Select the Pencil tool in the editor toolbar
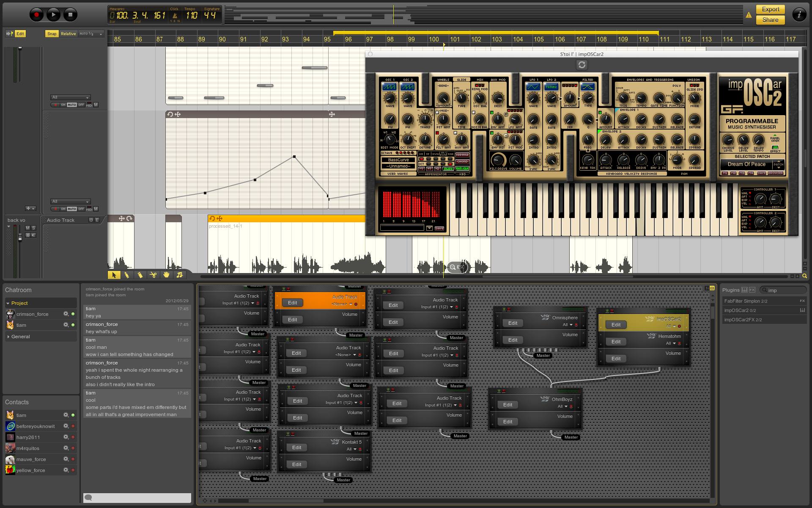This screenshot has height=508, width=812. pyautogui.click(x=127, y=275)
